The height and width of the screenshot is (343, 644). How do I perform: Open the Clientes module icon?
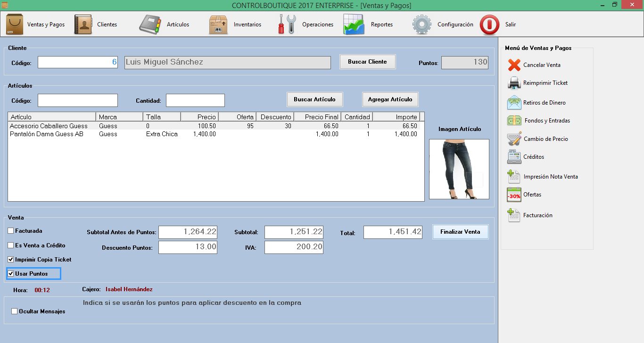tap(83, 24)
